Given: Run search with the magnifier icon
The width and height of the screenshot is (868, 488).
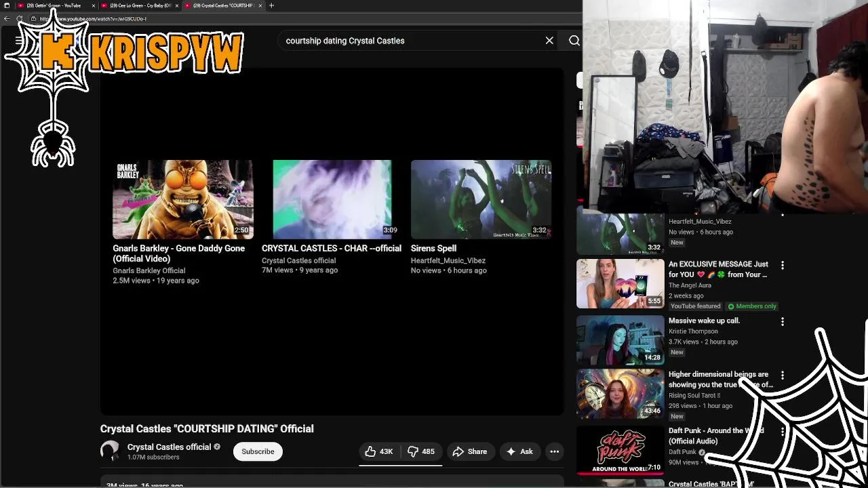Looking at the screenshot, I should pyautogui.click(x=574, y=41).
